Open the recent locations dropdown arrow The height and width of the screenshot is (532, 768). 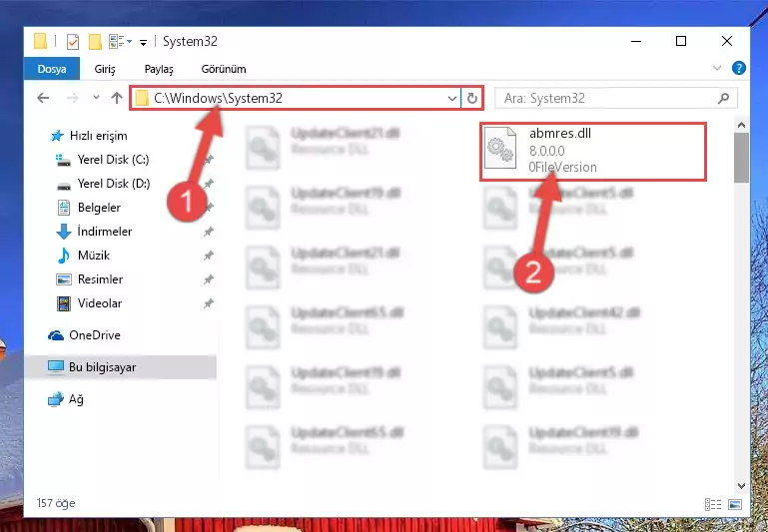tap(96, 98)
